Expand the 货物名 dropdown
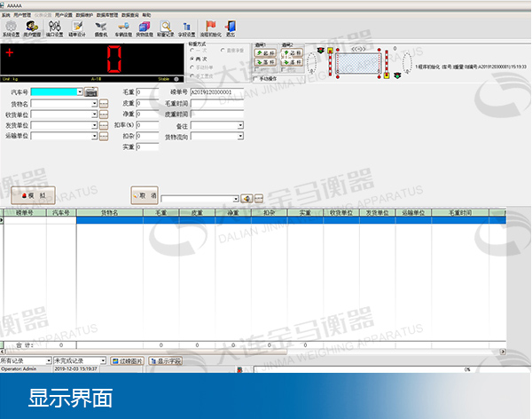Viewport: 532px width, 419px height. pos(93,104)
